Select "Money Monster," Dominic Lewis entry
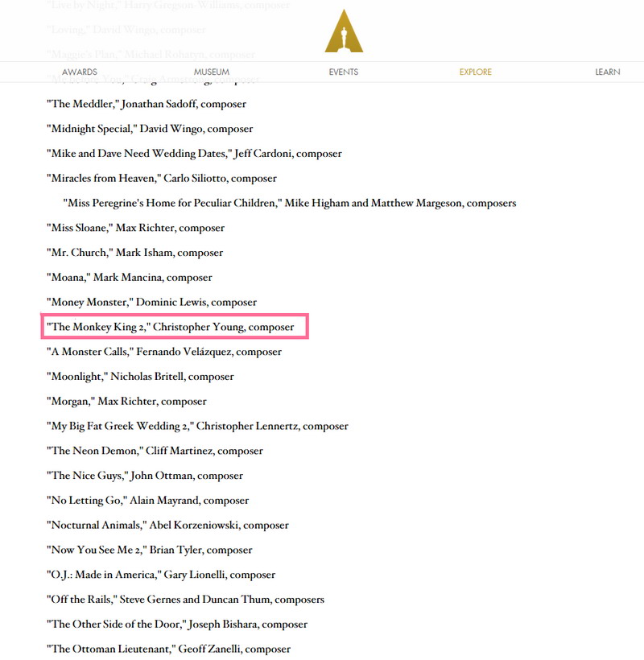Image resolution: width=644 pixels, height=660 pixels. click(x=151, y=303)
